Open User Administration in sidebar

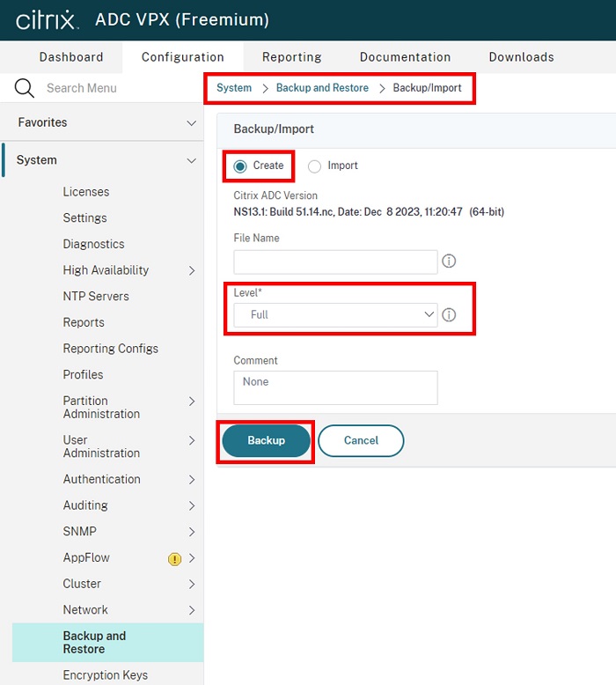click(101, 446)
